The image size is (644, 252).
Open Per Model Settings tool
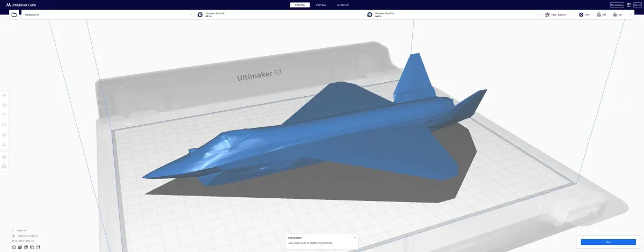tap(4, 134)
